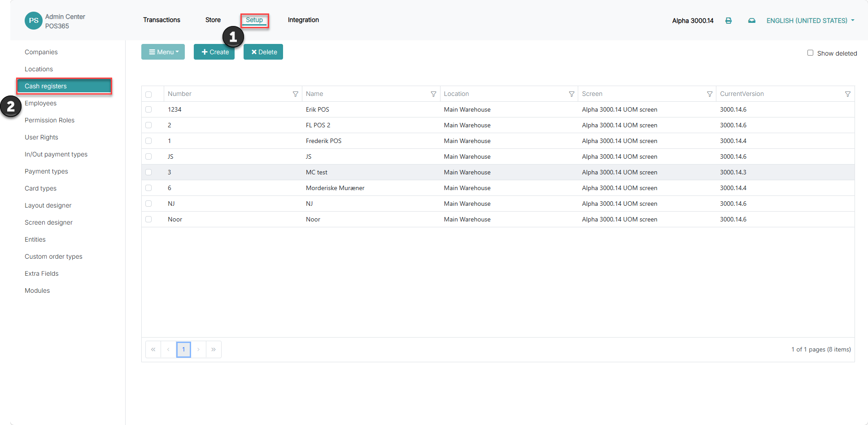Toggle the select-all header checkbox
Viewport: 868px width, 425px height.
click(148, 95)
